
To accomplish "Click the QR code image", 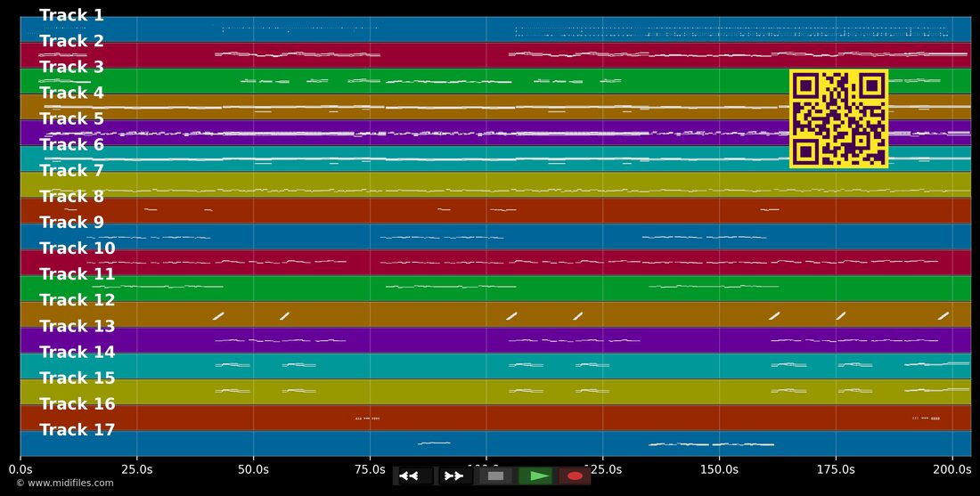I will coord(838,118).
